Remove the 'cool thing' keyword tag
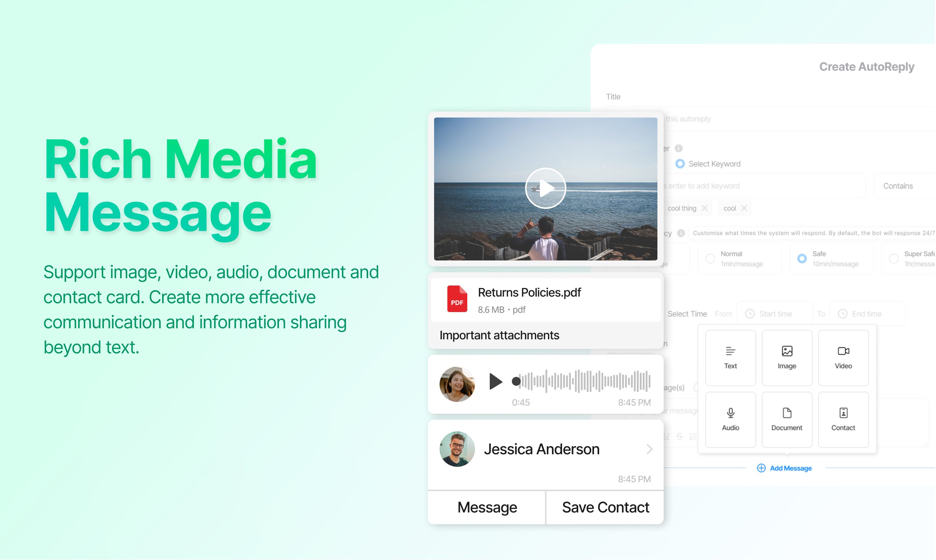Image resolution: width=936 pixels, height=560 pixels. point(705,208)
